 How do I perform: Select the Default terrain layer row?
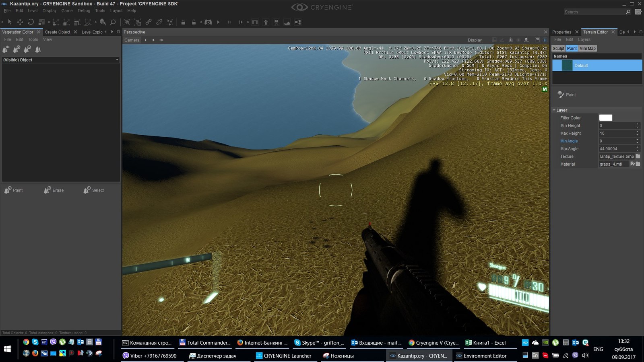597,65
